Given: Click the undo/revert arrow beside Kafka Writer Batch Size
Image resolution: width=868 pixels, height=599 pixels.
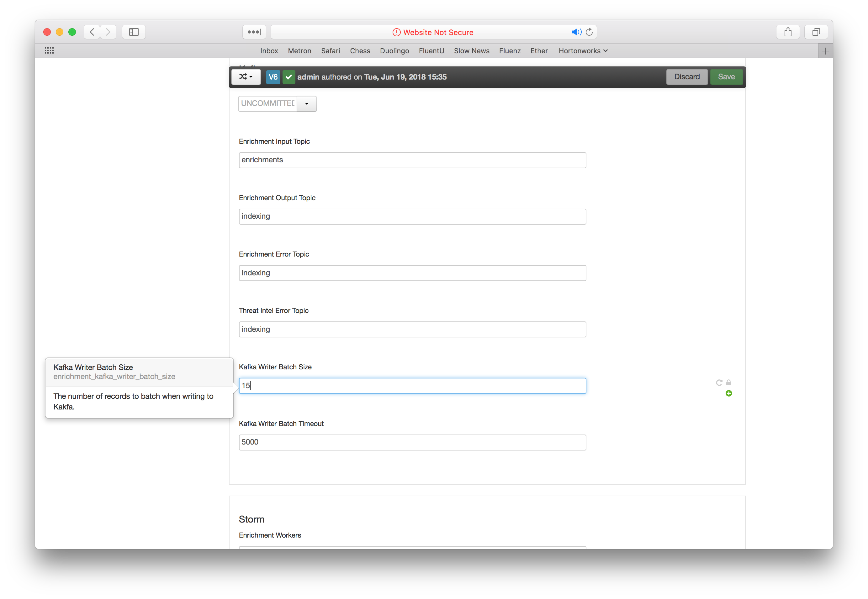Looking at the screenshot, I should [719, 383].
